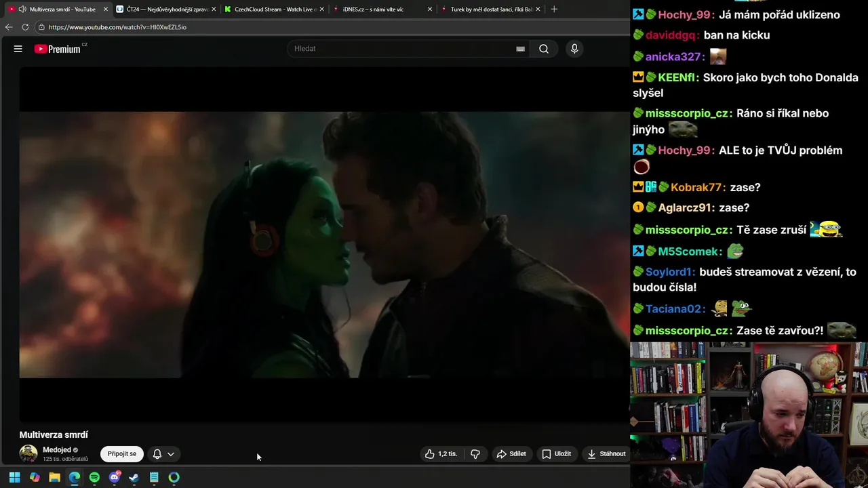Download video with Stáhnout button

(x=606, y=454)
